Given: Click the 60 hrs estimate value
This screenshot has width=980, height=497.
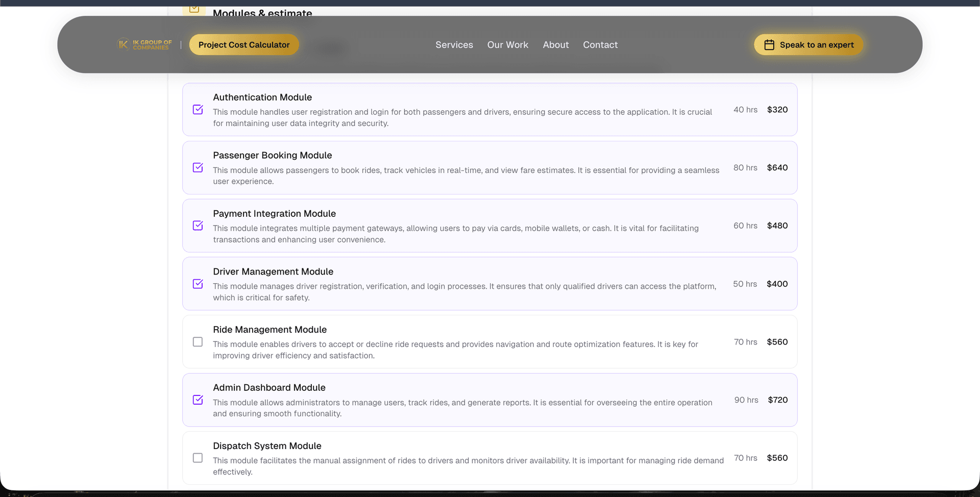Looking at the screenshot, I should coord(746,226).
